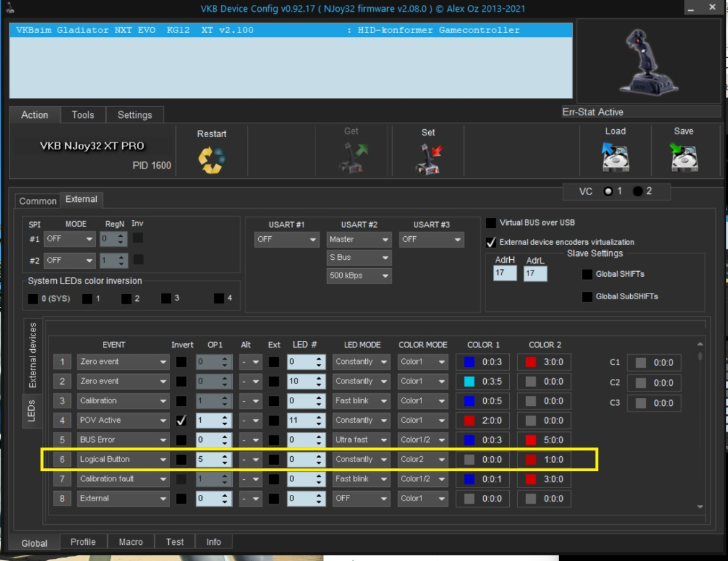This screenshot has width=728, height=561.
Task: Open Logical Button event dropdown
Action: click(123, 459)
